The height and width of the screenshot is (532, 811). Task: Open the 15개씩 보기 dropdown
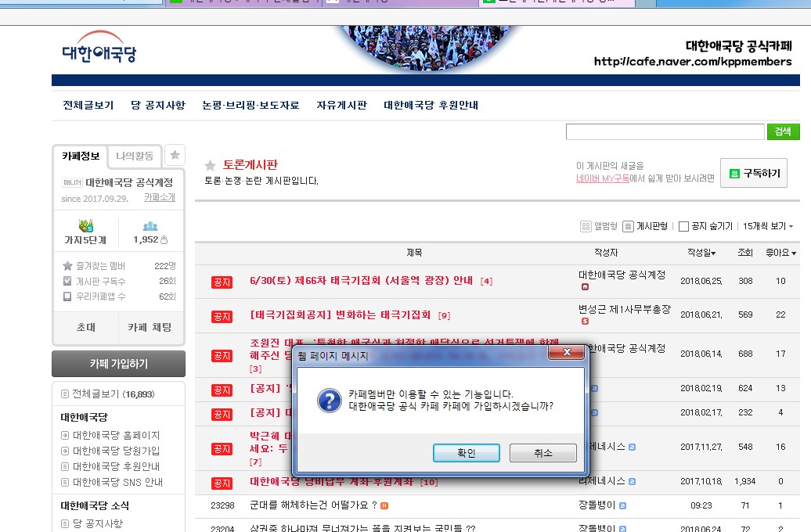(767, 226)
